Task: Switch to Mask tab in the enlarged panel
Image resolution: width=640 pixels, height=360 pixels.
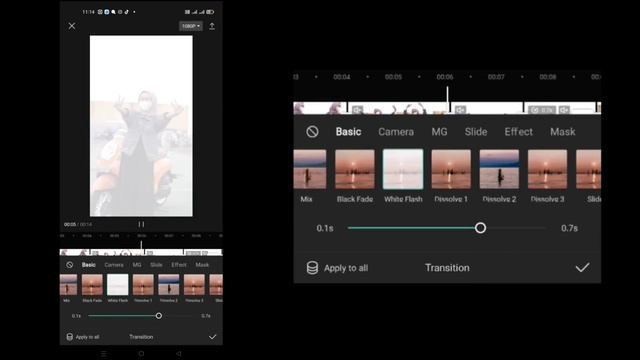Action: pos(562,132)
